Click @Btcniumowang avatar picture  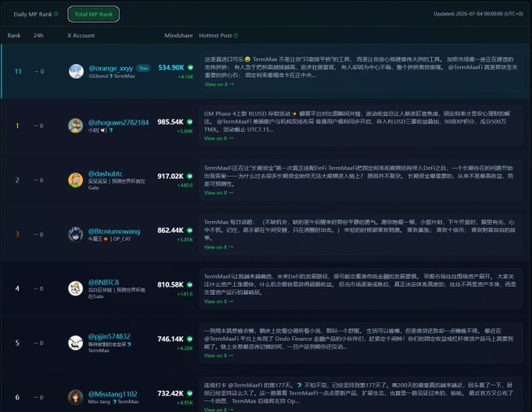point(75,235)
